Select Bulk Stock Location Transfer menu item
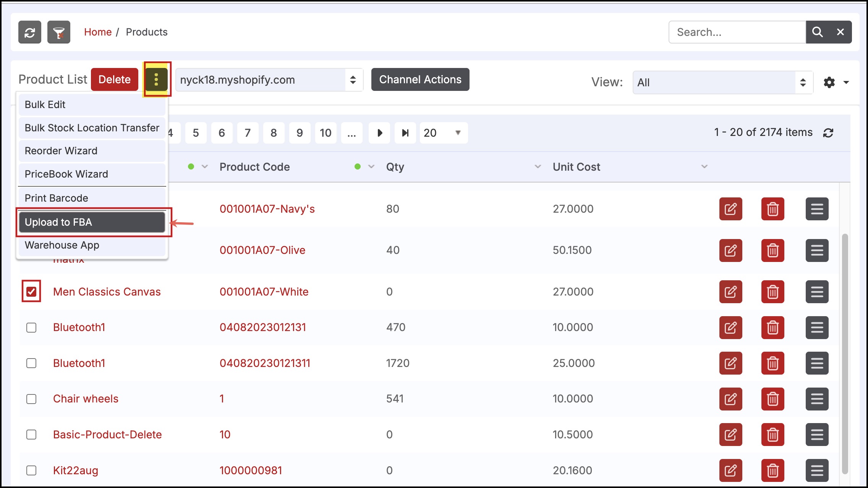 pyautogui.click(x=92, y=128)
